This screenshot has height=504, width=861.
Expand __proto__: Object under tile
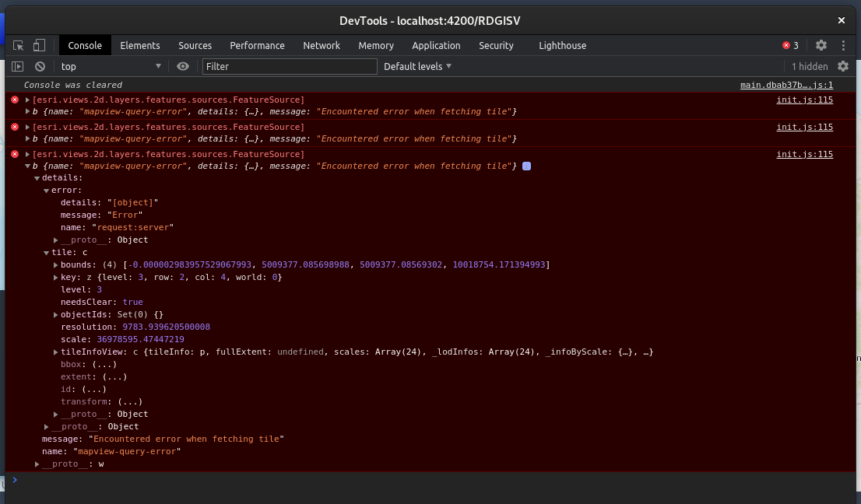pos(55,415)
